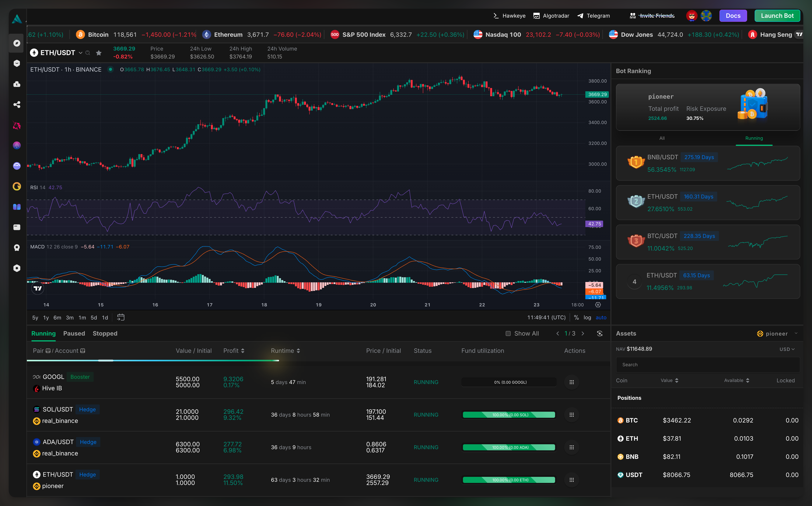Viewport: 812px width, 506px height.
Task: Click the TradingView logo on the chart
Action: [x=38, y=288]
